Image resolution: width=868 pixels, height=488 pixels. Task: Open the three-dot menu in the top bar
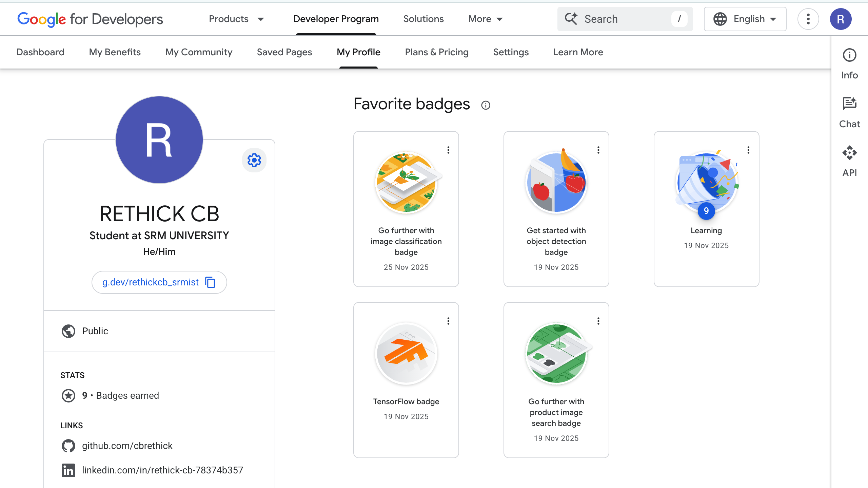pyautogui.click(x=808, y=19)
